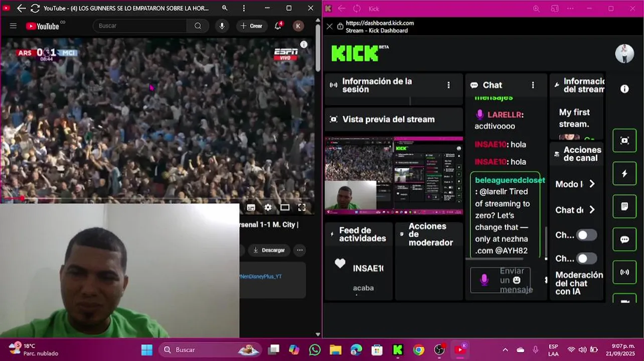Click the YouTube search magnifier button
Viewport: 644px width, 361px height.
tap(198, 26)
